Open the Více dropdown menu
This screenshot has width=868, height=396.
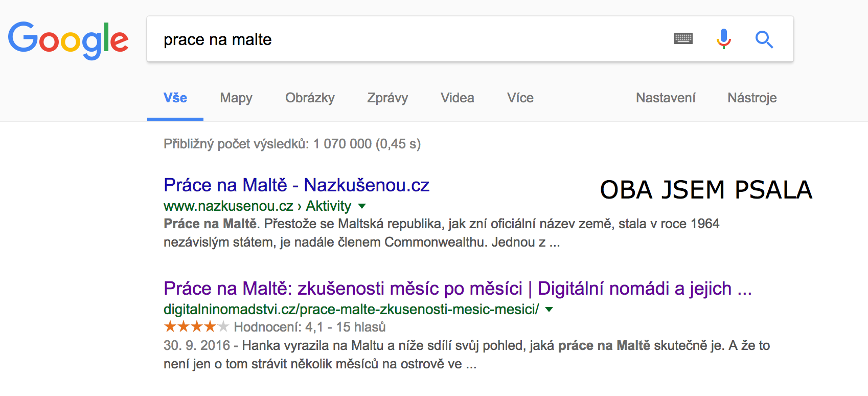point(519,98)
